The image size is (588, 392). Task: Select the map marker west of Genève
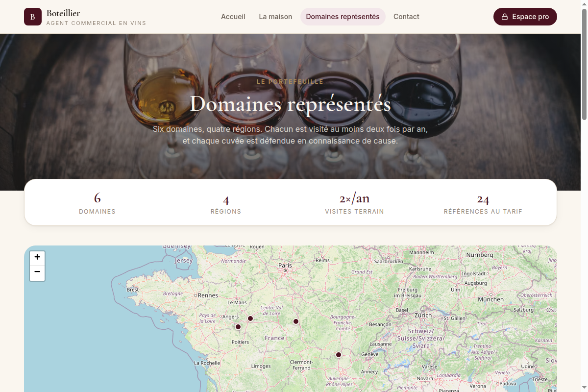(x=339, y=355)
